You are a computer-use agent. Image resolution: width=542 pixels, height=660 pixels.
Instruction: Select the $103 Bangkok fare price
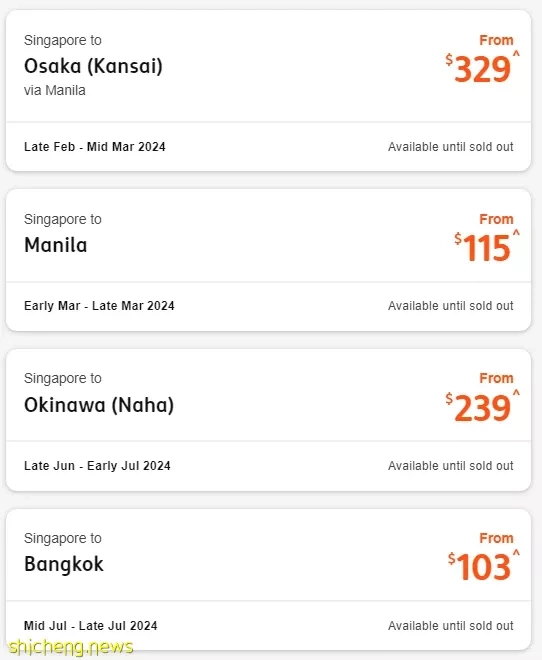[x=479, y=567]
